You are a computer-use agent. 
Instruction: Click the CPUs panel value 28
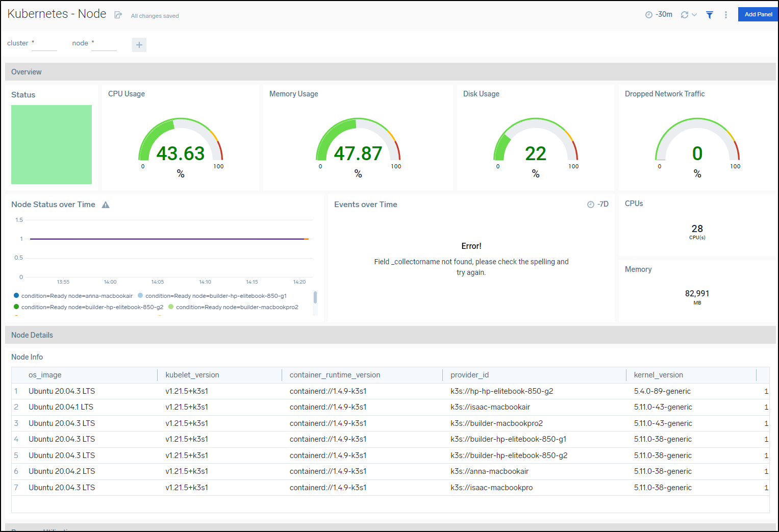[697, 229]
